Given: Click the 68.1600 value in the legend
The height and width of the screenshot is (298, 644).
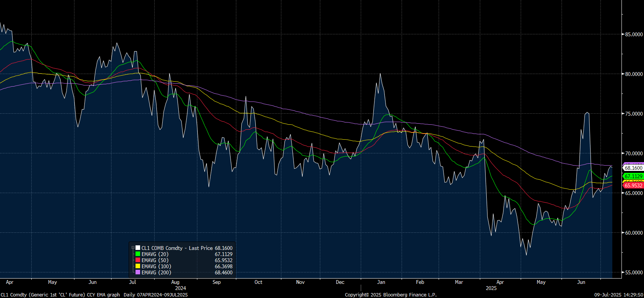Looking at the screenshot, I should click(224, 248).
